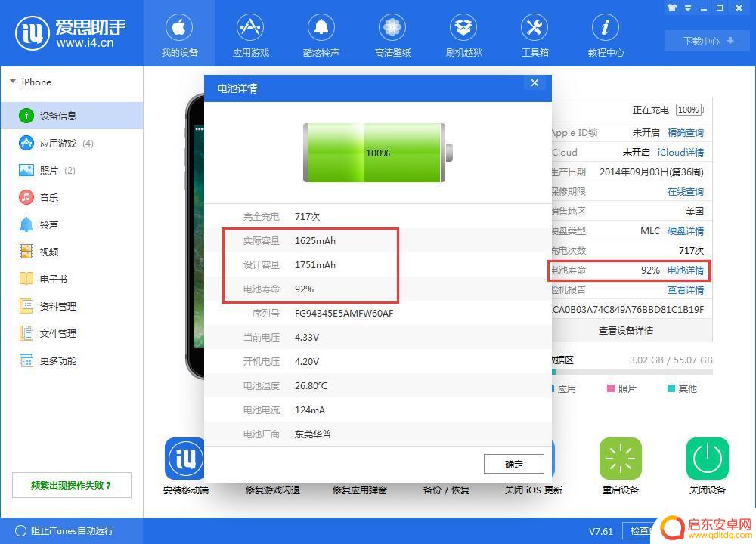756x544 pixels.
Task: Open 视频 film icon in sidebar
Action: [x=26, y=252]
